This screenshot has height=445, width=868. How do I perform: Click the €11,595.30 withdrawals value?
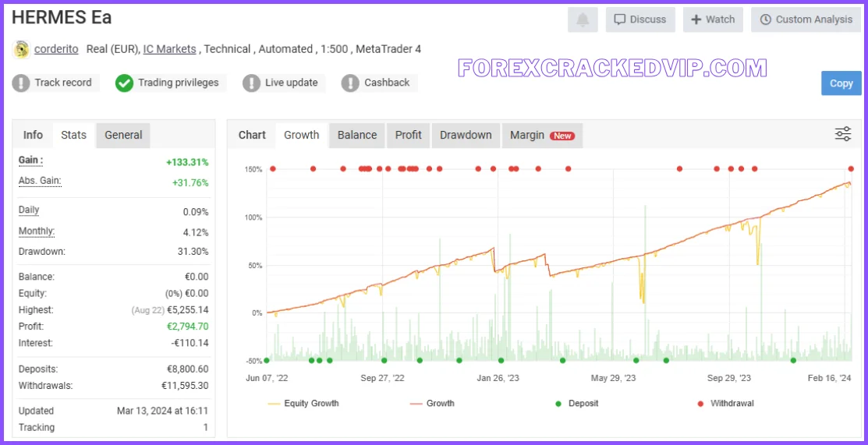185,386
